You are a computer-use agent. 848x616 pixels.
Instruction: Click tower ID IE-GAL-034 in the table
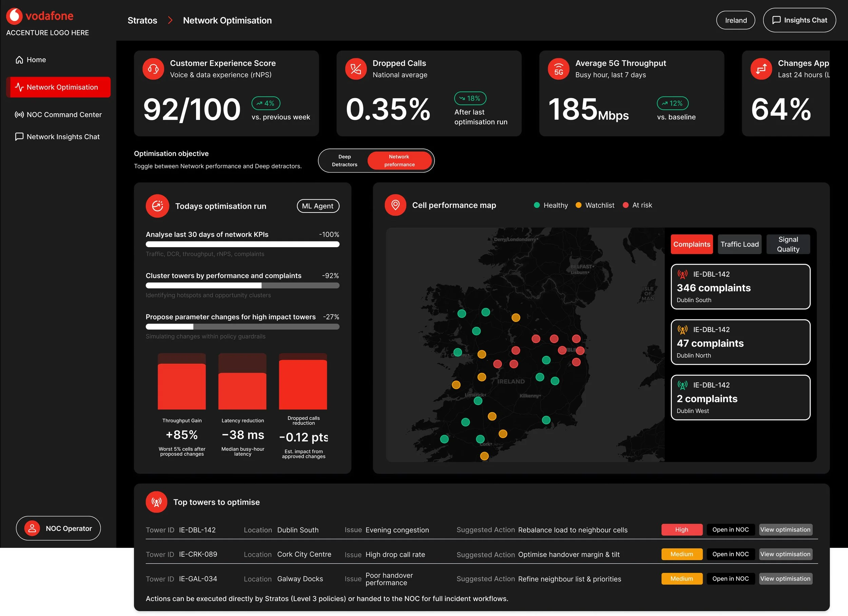click(x=198, y=579)
